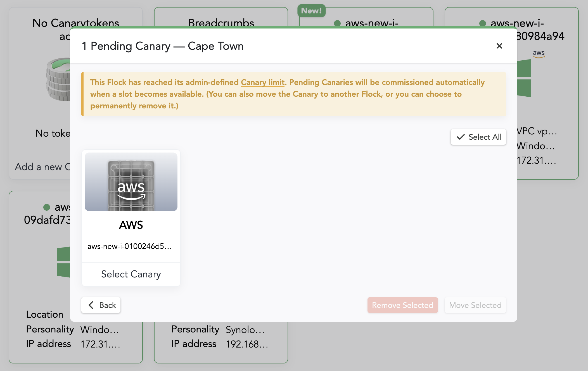
Task: Open the Canary limit link
Action: click(262, 82)
